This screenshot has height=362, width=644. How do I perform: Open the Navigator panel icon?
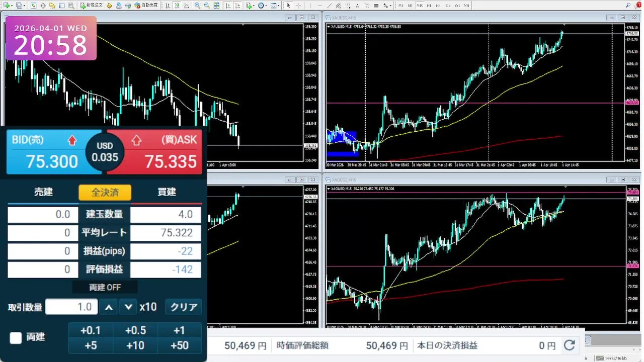(x=52, y=5)
